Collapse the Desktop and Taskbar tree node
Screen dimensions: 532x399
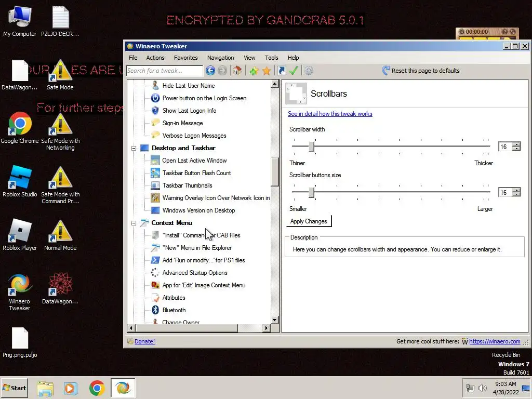(x=134, y=148)
